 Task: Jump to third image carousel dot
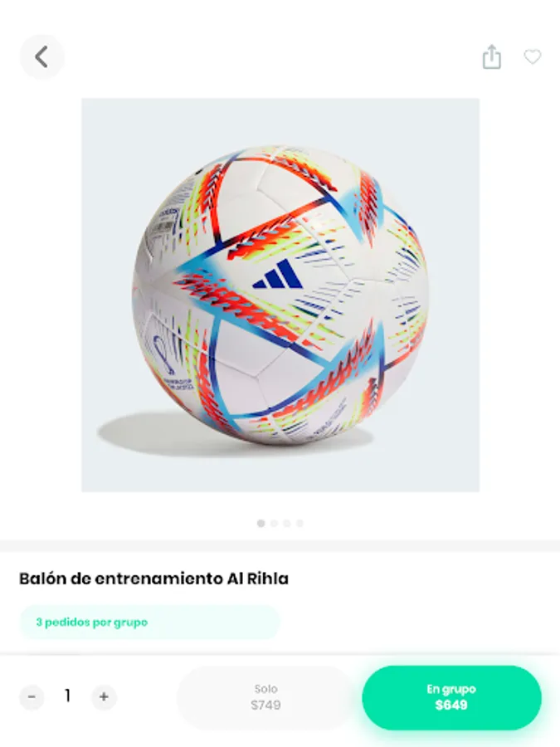287,523
